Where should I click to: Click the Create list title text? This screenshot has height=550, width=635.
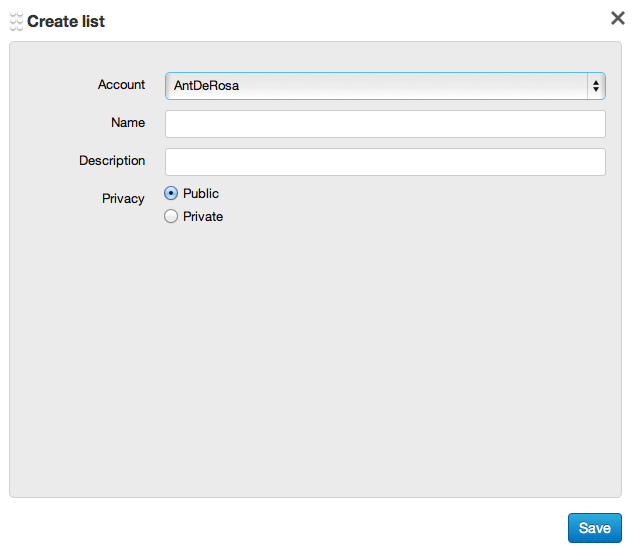[x=66, y=21]
